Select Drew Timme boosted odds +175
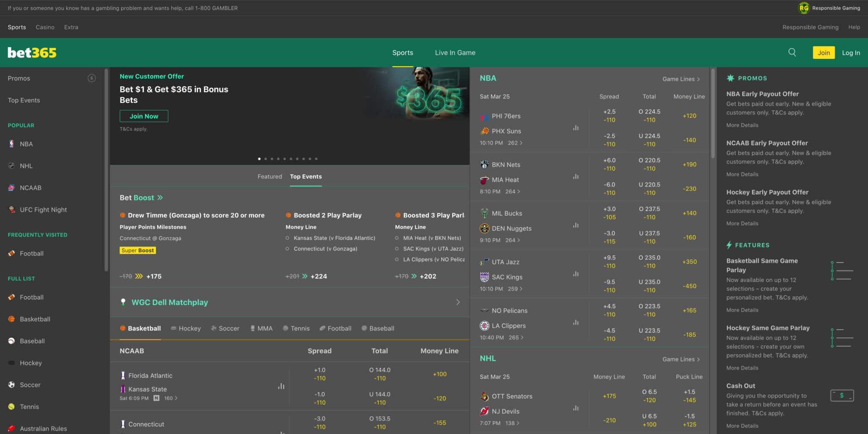 coord(153,276)
